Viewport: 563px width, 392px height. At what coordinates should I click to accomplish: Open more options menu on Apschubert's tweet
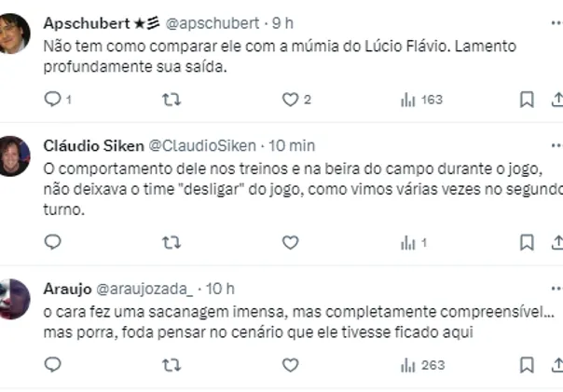556,19
